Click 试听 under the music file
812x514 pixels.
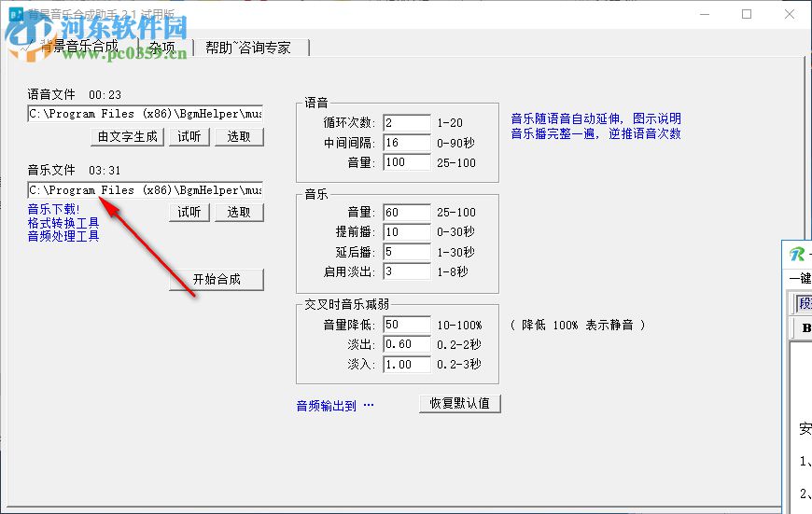pyautogui.click(x=189, y=213)
